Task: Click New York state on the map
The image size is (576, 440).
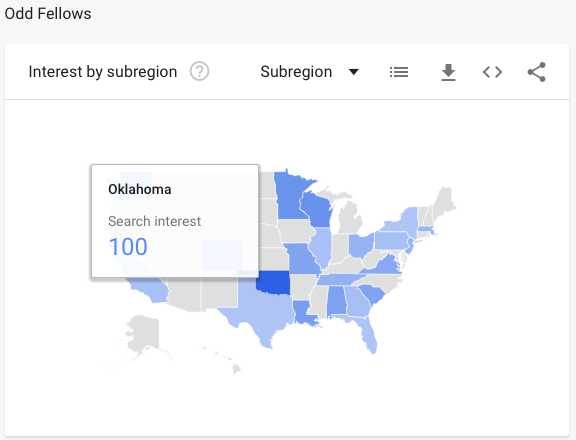Action: click(x=404, y=220)
